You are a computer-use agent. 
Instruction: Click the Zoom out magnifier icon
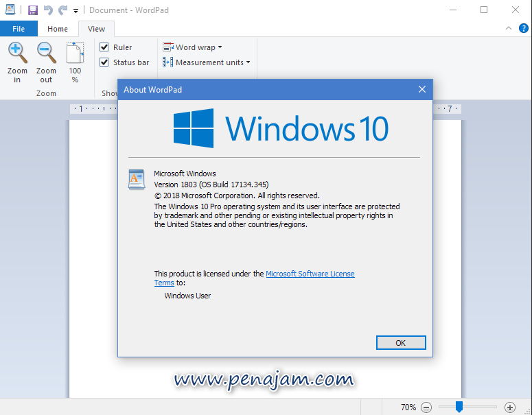[46, 53]
